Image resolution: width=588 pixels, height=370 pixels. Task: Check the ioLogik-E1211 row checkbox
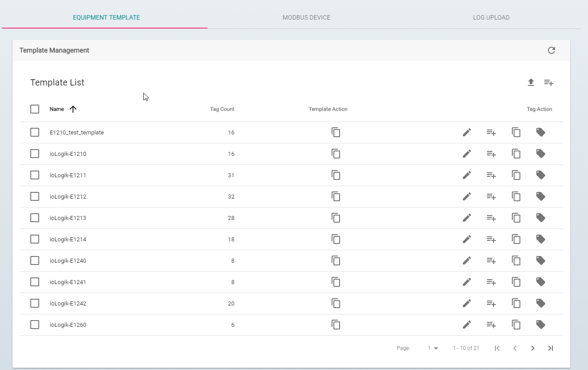[x=35, y=175]
